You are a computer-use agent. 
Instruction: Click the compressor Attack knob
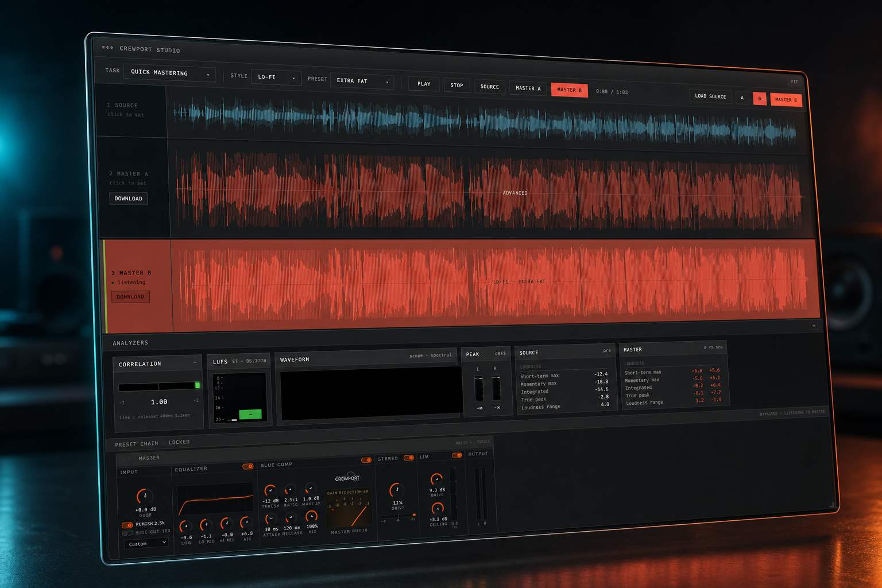tap(271, 519)
